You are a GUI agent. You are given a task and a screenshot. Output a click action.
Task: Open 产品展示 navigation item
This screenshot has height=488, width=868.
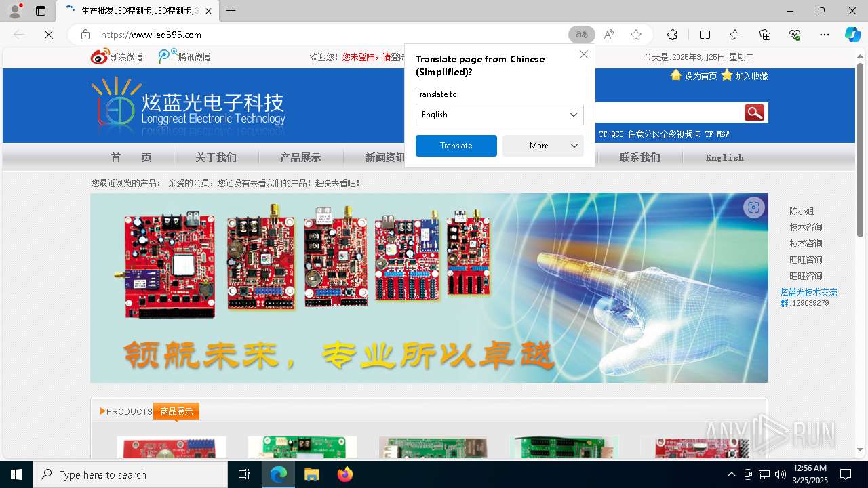point(301,157)
